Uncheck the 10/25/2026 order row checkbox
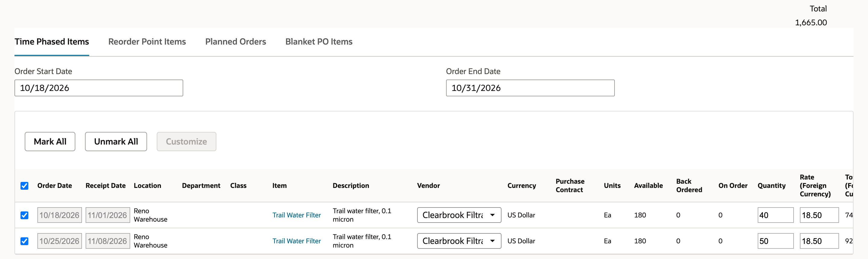This screenshot has width=868, height=259. click(x=24, y=241)
